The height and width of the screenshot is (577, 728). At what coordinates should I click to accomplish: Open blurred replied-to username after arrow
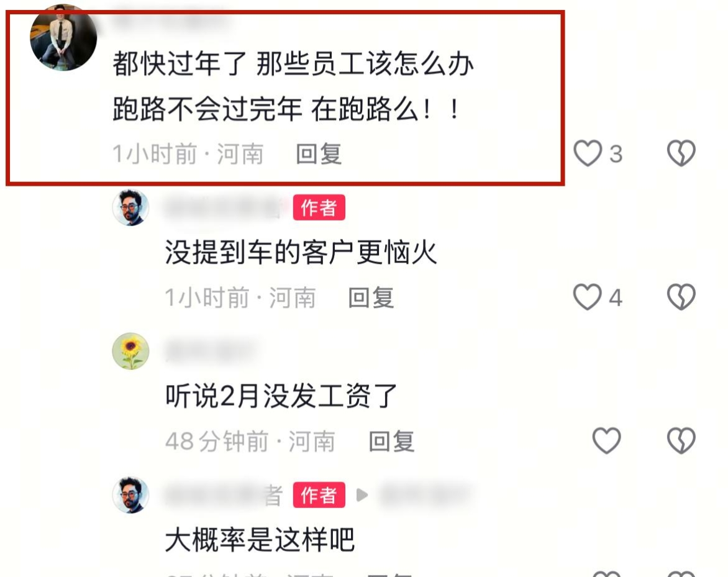click(424, 495)
